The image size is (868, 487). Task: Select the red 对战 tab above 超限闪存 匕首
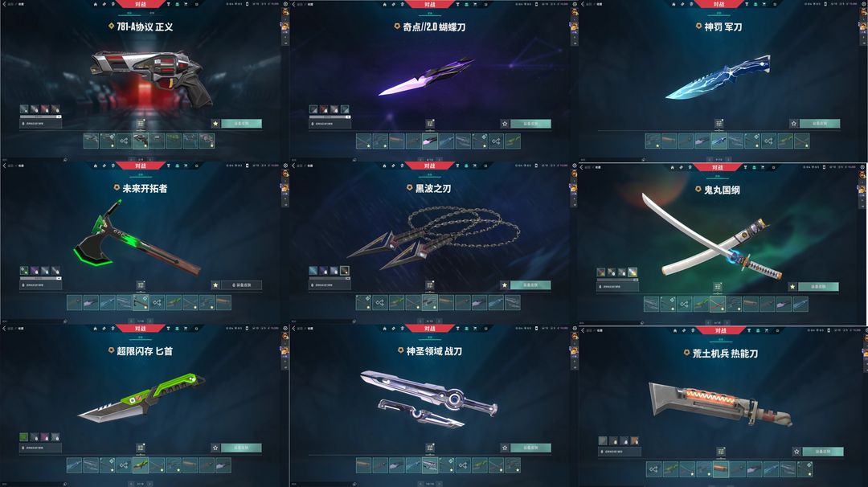click(x=141, y=328)
